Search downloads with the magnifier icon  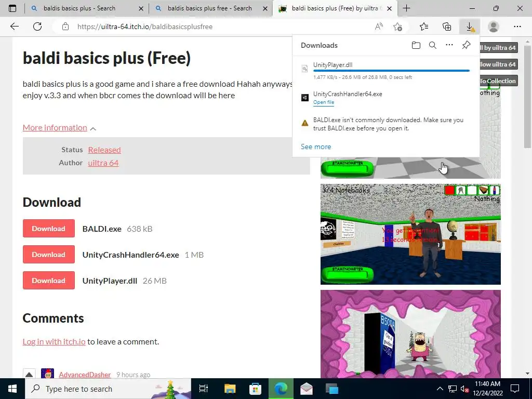[433, 45]
